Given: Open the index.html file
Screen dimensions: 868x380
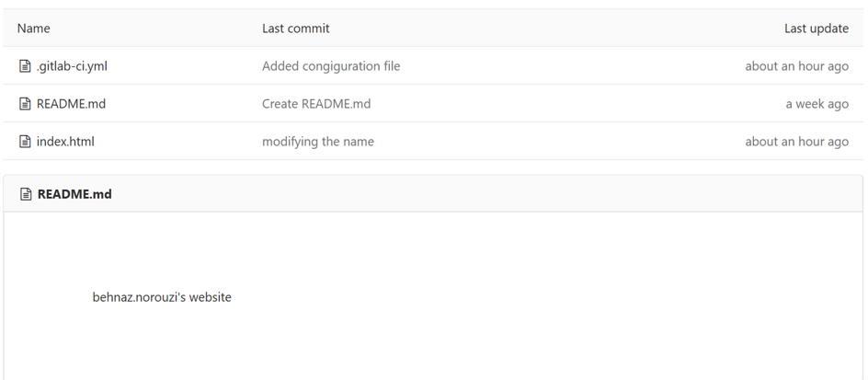Looking at the screenshot, I should pos(65,142).
